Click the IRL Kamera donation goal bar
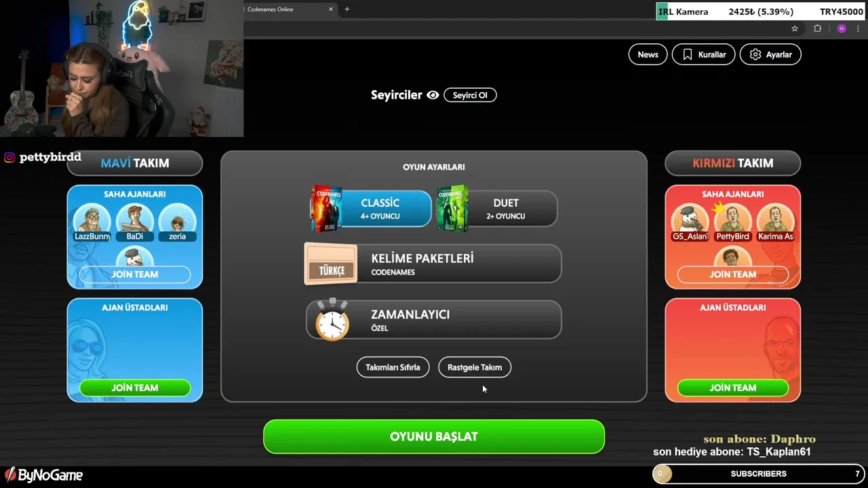Screen dimensions: 868x488 [762, 12]
